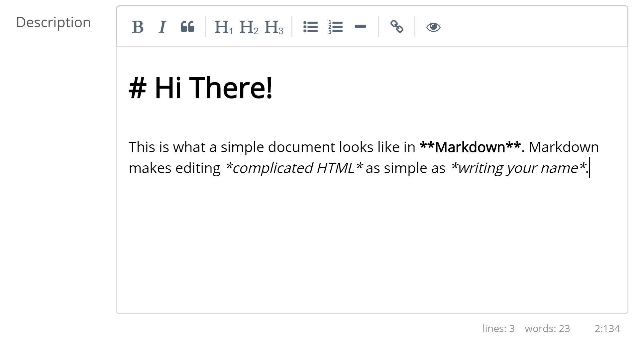The height and width of the screenshot is (344, 644).
Task: Click the '*complicated HTML*' italic text
Action: pos(294,168)
